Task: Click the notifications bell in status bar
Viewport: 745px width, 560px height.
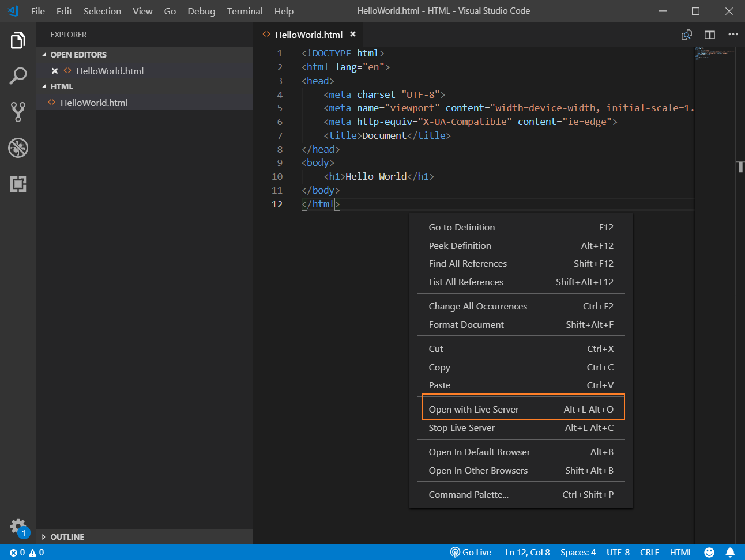Action: (730, 553)
